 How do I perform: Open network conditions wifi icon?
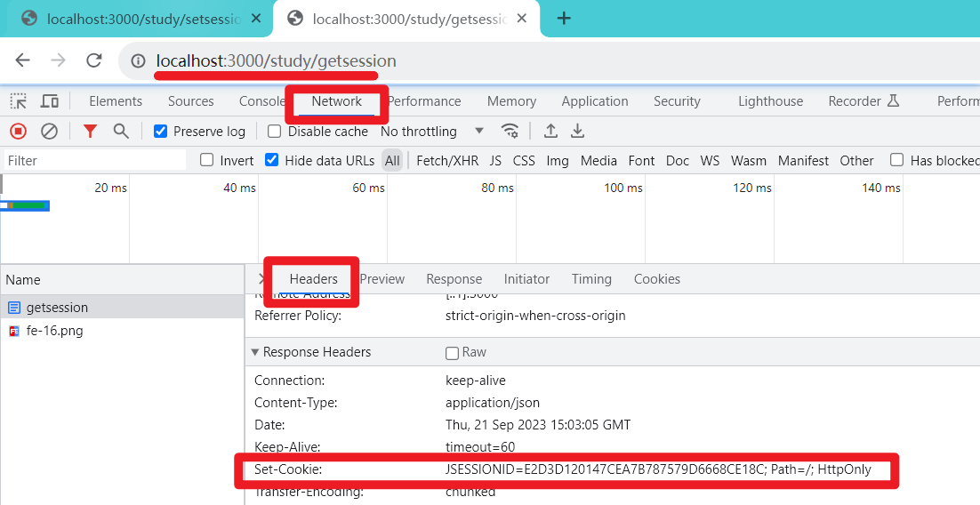[510, 132]
